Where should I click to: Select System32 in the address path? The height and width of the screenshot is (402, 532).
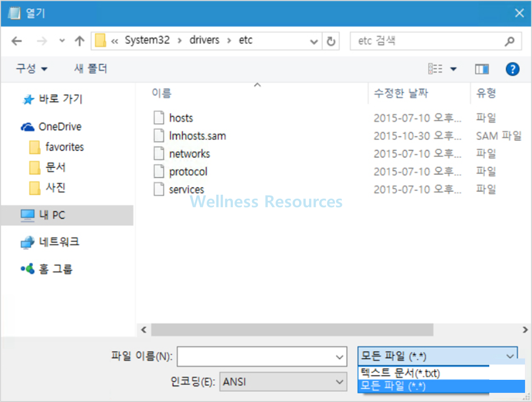(147, 40)
